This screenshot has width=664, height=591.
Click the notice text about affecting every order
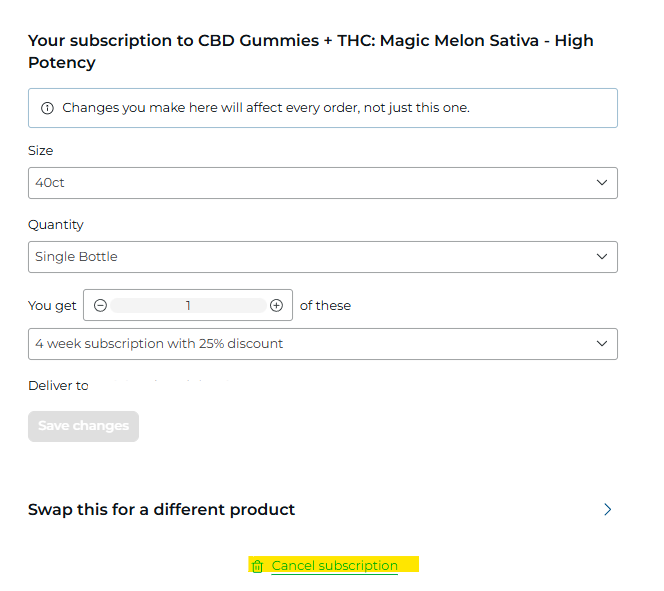(x=266, y=108)
